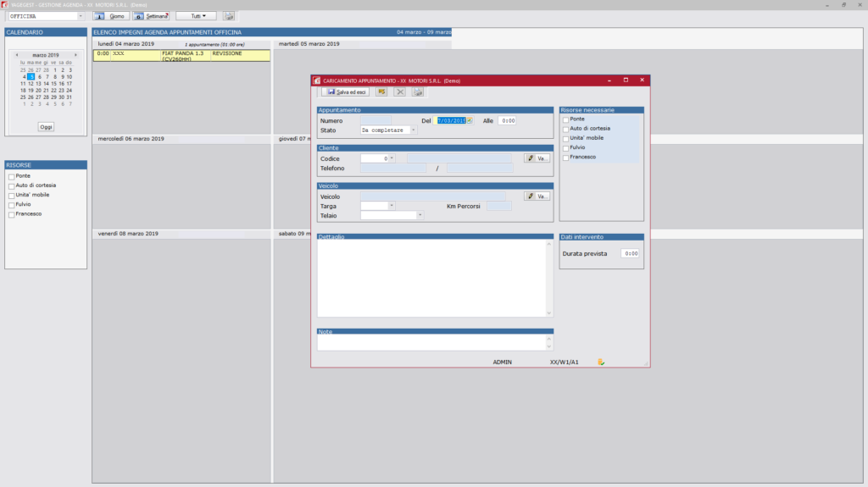Go to next month in the calendar

click(x=75, y=55)
